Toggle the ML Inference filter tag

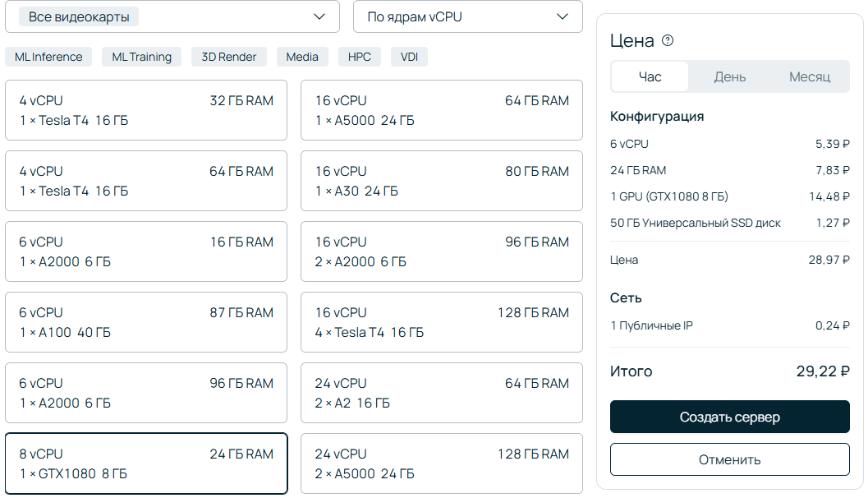click(48, 57)
